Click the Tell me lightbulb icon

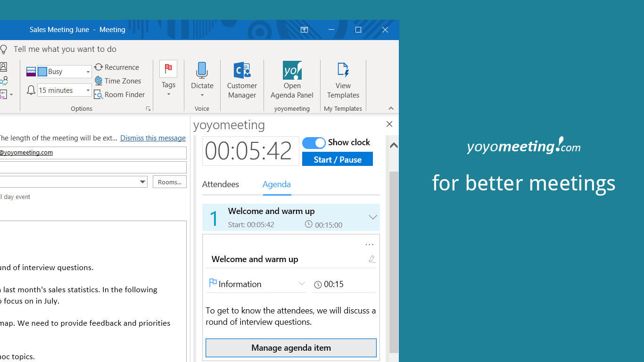pyautogui.click(x=4, y=49)
